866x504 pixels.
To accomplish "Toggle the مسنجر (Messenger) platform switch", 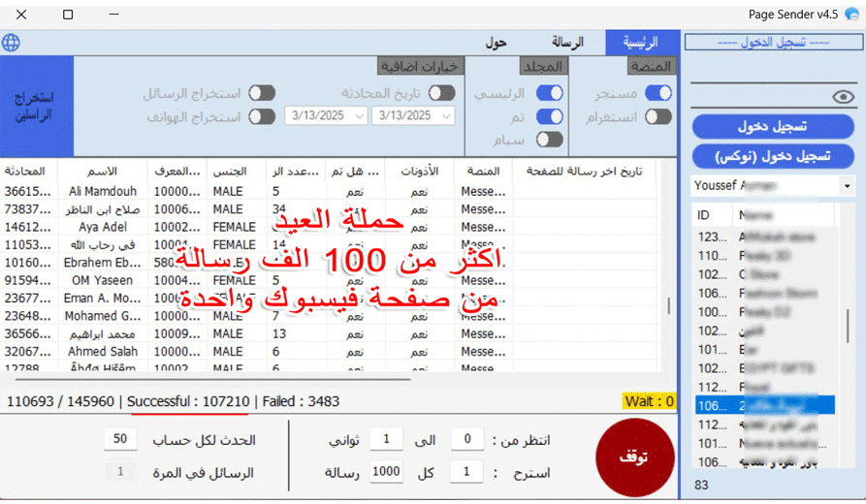I will click(658, 93).
